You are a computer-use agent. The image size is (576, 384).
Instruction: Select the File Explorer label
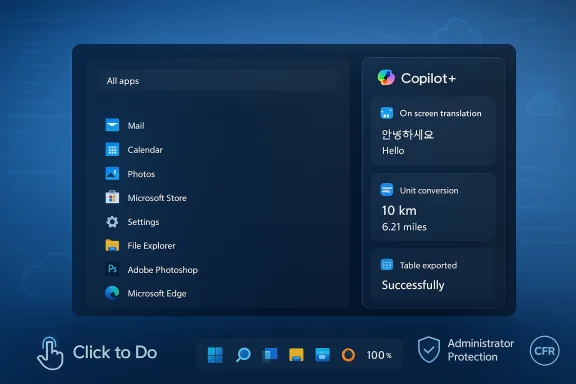[151, 245]
